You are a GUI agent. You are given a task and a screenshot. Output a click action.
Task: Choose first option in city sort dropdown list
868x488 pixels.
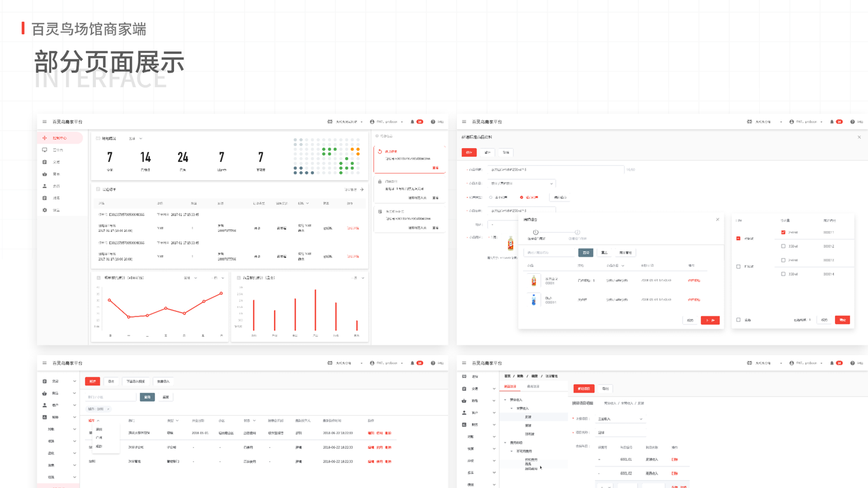(99, 430)
